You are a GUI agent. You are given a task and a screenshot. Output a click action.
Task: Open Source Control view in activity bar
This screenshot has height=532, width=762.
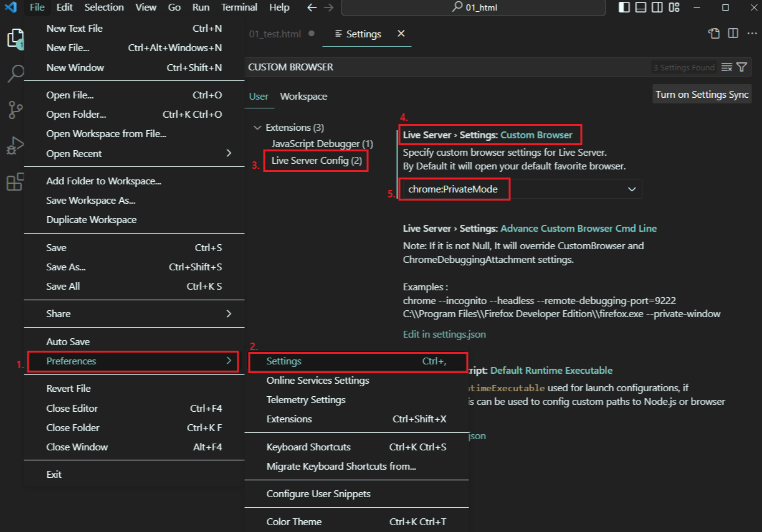(15, 110)
